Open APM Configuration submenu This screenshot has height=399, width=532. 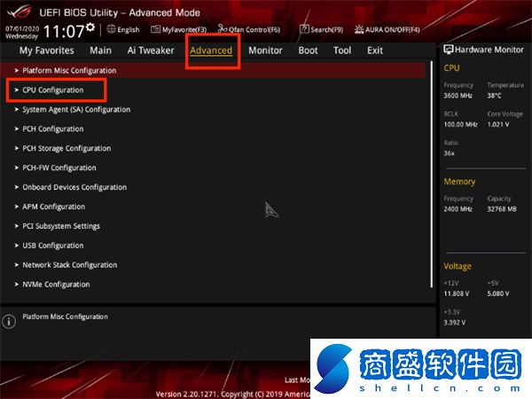53,207
